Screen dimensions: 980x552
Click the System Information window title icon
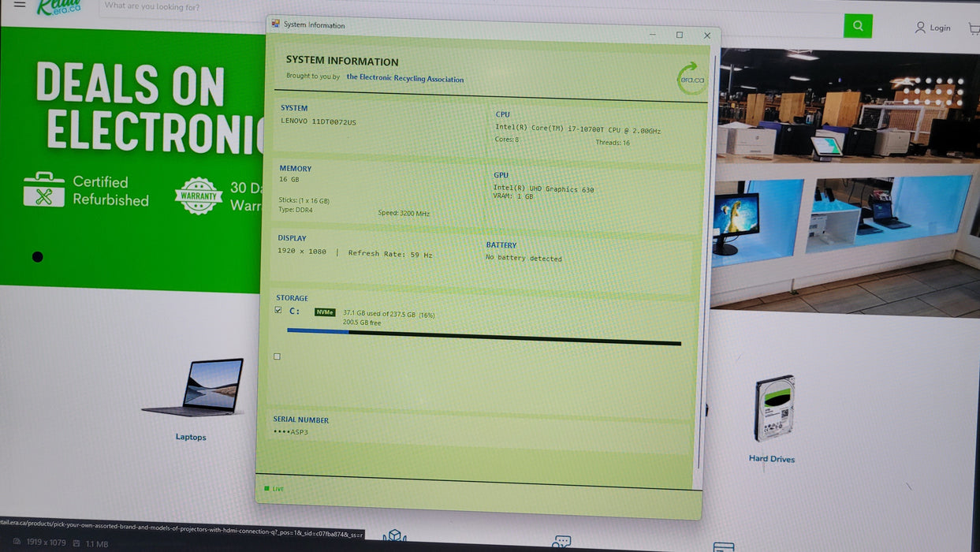tap(276, 24)
